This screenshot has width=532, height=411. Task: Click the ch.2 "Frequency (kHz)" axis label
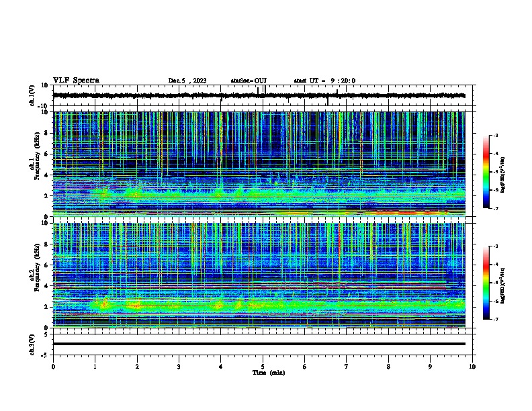point(36,267)
